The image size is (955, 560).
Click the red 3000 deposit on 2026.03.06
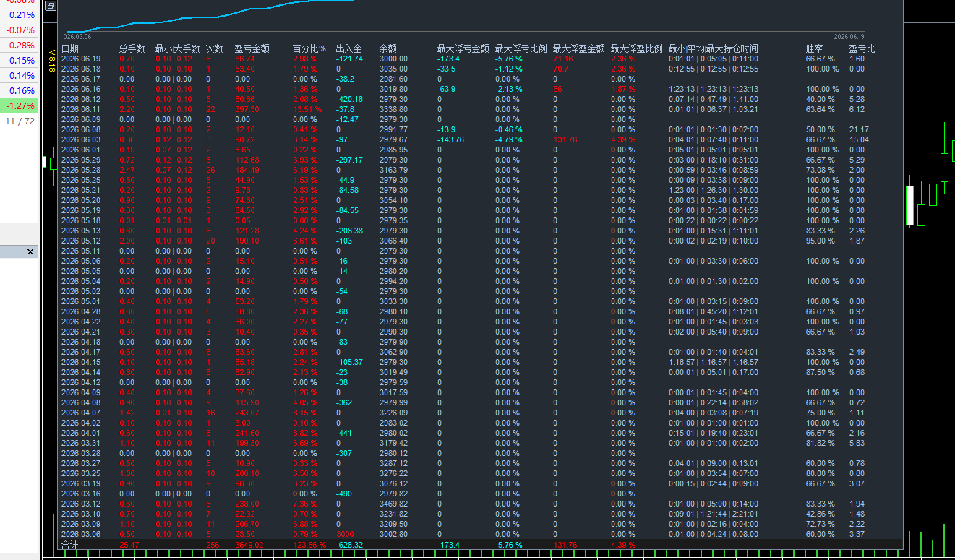(345, 534)
